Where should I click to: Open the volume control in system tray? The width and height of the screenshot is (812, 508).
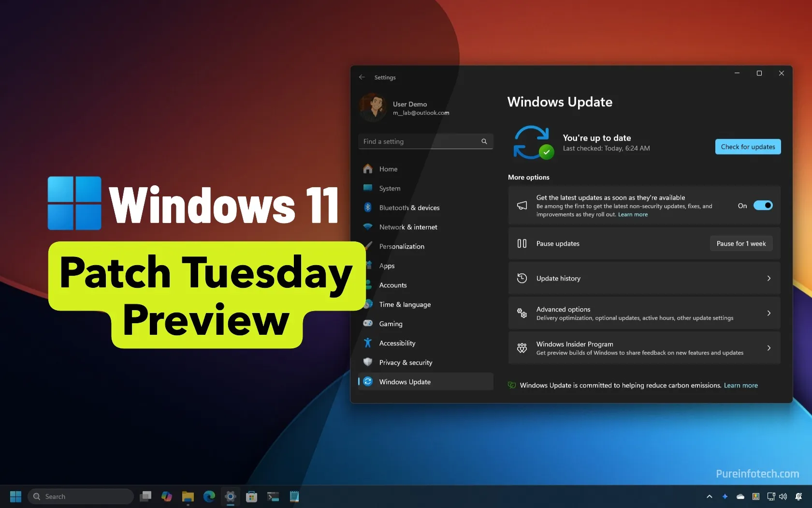pos(783,496)
